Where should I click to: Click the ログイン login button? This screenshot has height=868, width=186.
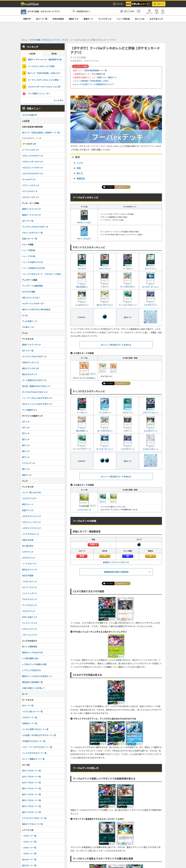(158, 4)
